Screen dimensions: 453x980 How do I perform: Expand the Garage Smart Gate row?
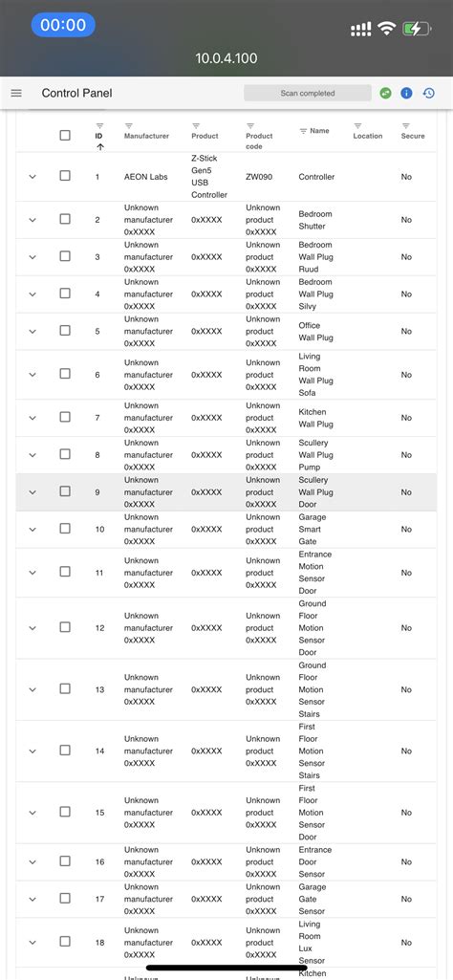(x=33, y=530)
